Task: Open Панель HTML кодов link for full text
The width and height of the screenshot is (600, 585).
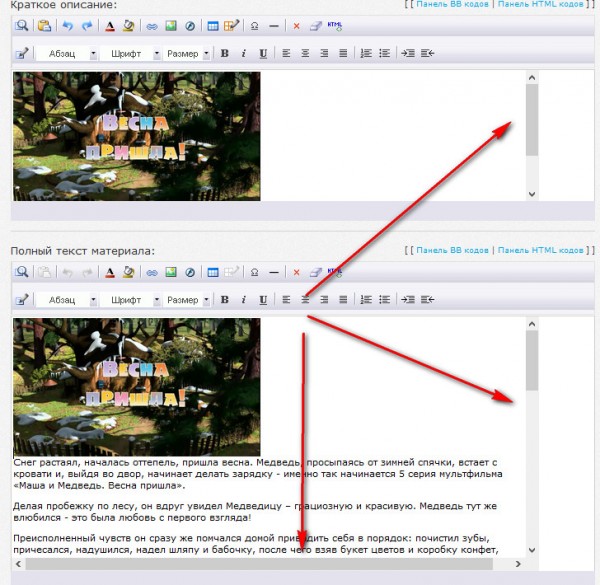Action: (540, 250)
